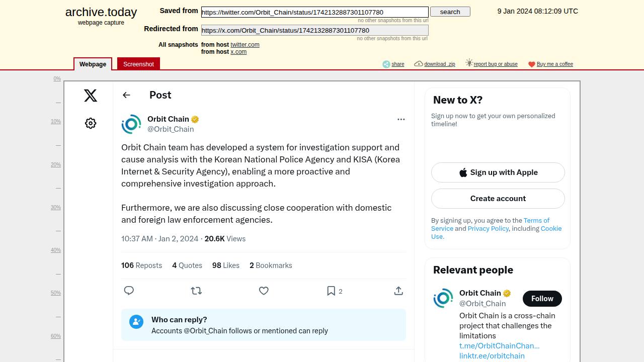644x362 pixels.
Task: Click Orbit Chain name in Relevant people
Action: [x=480, y=293]
